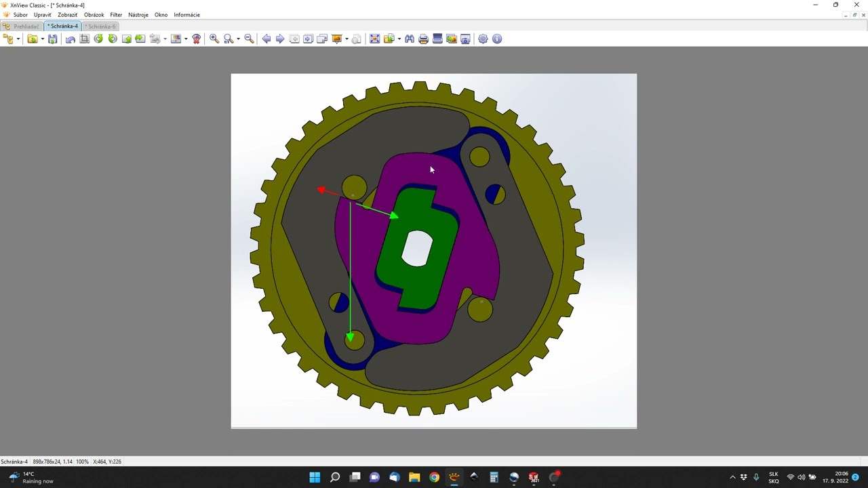The width and height of the screenshot is (868, 488).
Task: Open the Okno menu
Action: pyautogui.click(x=161, y=15)
